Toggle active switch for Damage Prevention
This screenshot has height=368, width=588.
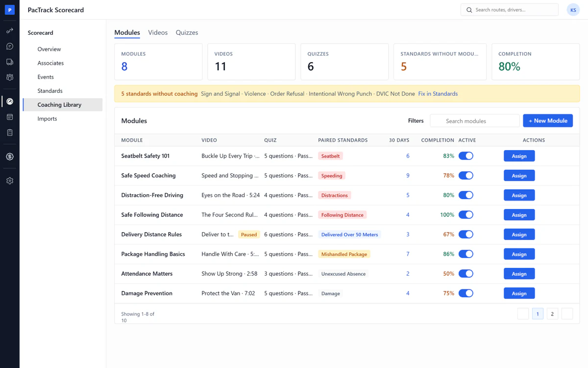pyautogui.click(x=466, y=293)
